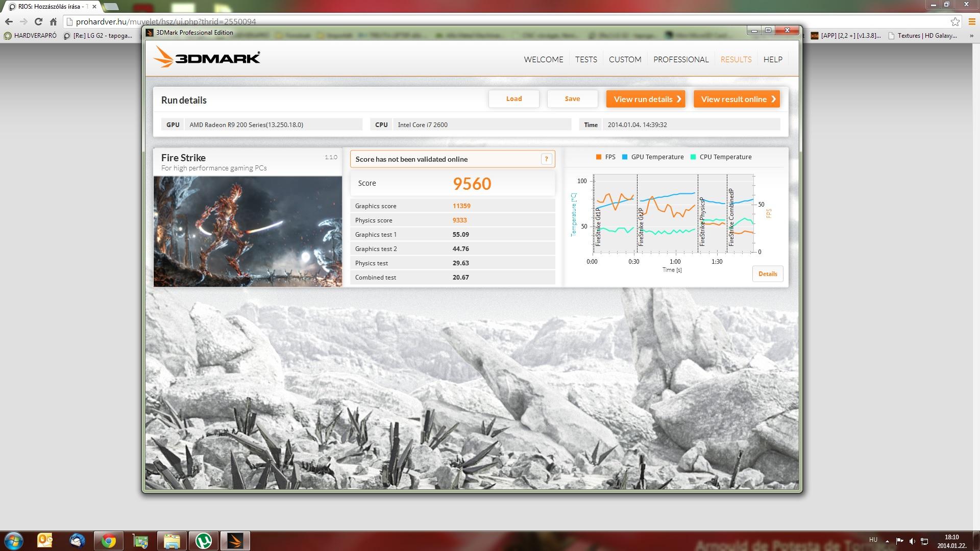
Task: Open Action Center flag icon
Action: pyautogui.click(x=899, y=541)
